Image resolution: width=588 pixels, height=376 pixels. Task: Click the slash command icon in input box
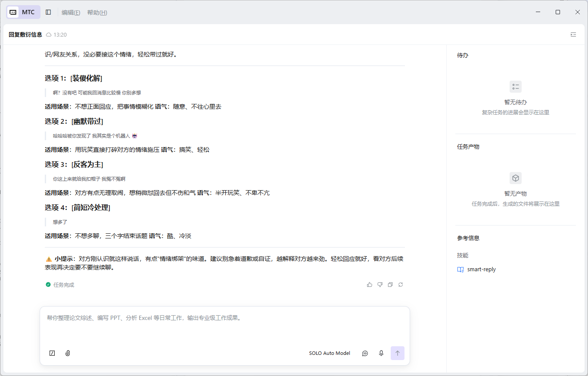[52, 353]
